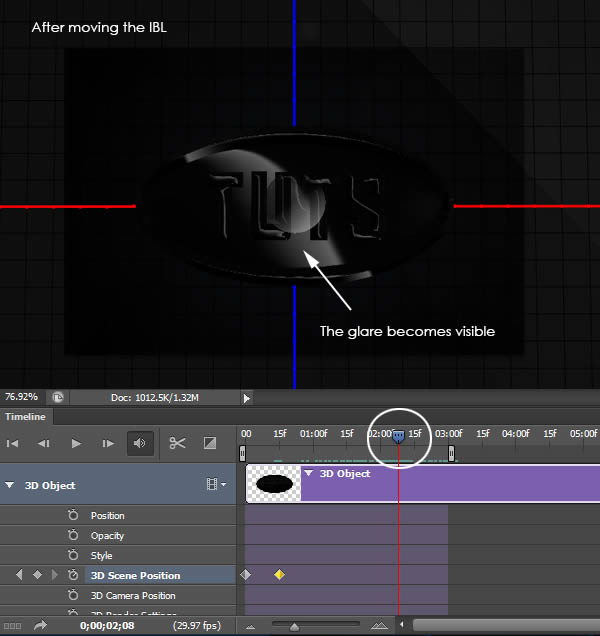Screen dimensions: 600x636
Task: Enable Style keyframe stopwatch
Action: click(73, 555)
